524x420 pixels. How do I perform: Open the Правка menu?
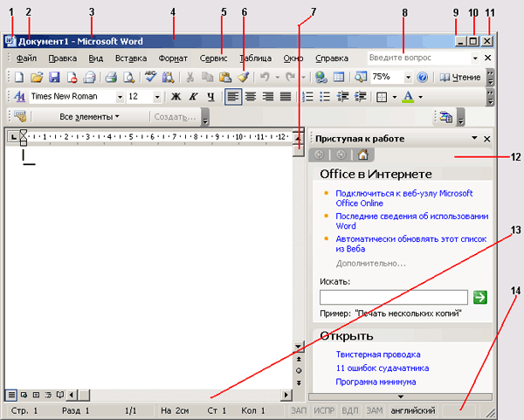coord(63,59)
